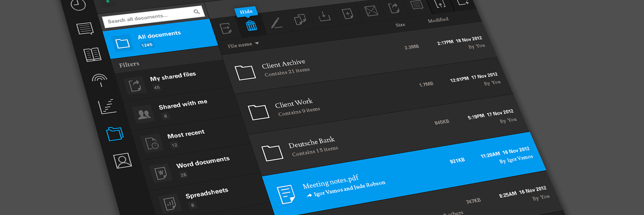Image resolution: width=644 pixels, height=215 pixels.
Task: Click the folder icon in All documents
Action: click(x=123, y=44)
